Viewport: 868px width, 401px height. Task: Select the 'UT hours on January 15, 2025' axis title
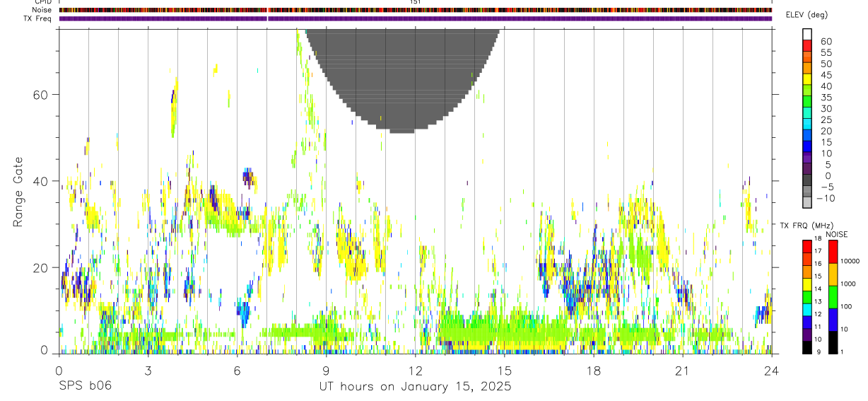[x=415, y=387]
